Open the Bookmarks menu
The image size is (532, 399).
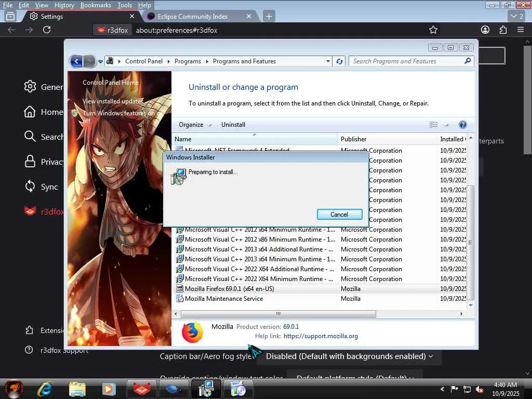[x=96, y=5]
